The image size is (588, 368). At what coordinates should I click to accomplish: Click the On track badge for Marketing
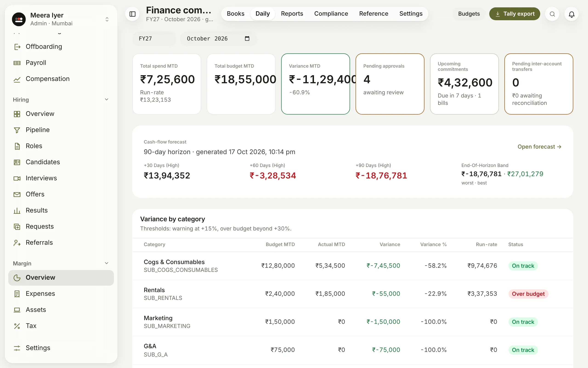pos(523,322)
